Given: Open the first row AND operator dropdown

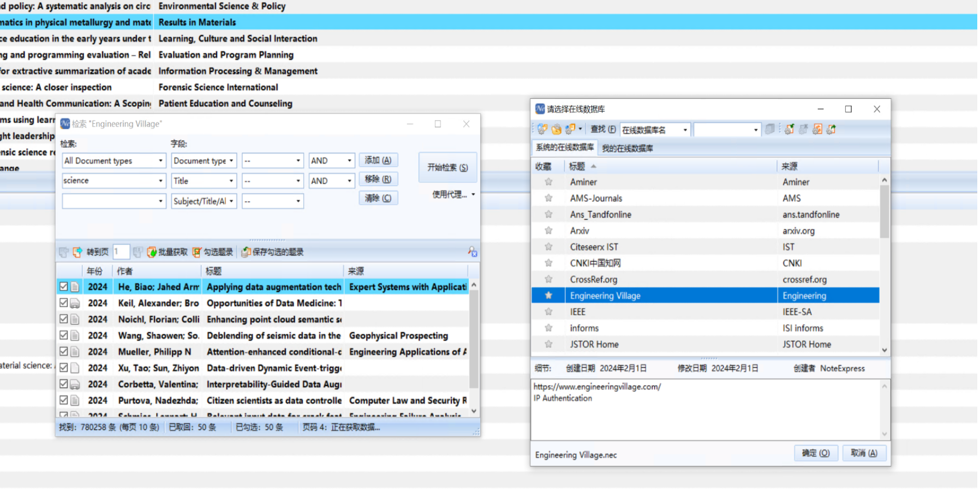Looking at the screenshot, I should pos(349,161).
